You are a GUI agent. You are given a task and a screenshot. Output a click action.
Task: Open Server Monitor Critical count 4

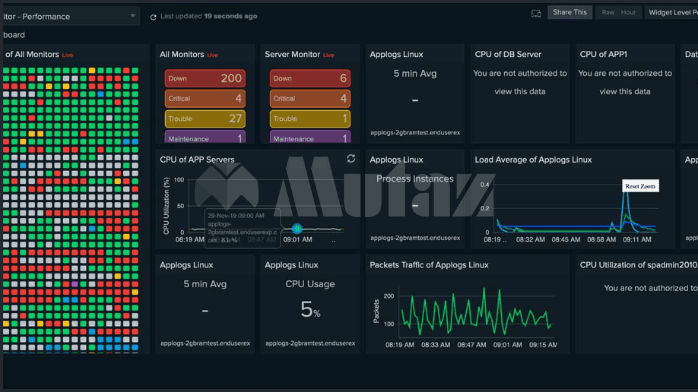click(x=310, y=98)
